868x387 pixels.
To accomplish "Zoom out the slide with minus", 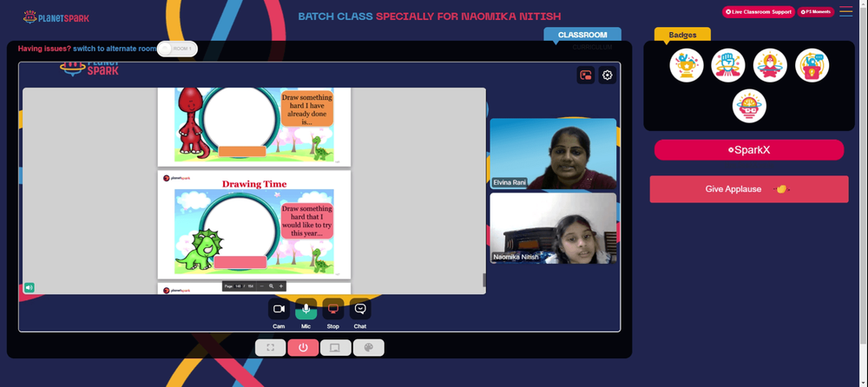I will 262,286.
